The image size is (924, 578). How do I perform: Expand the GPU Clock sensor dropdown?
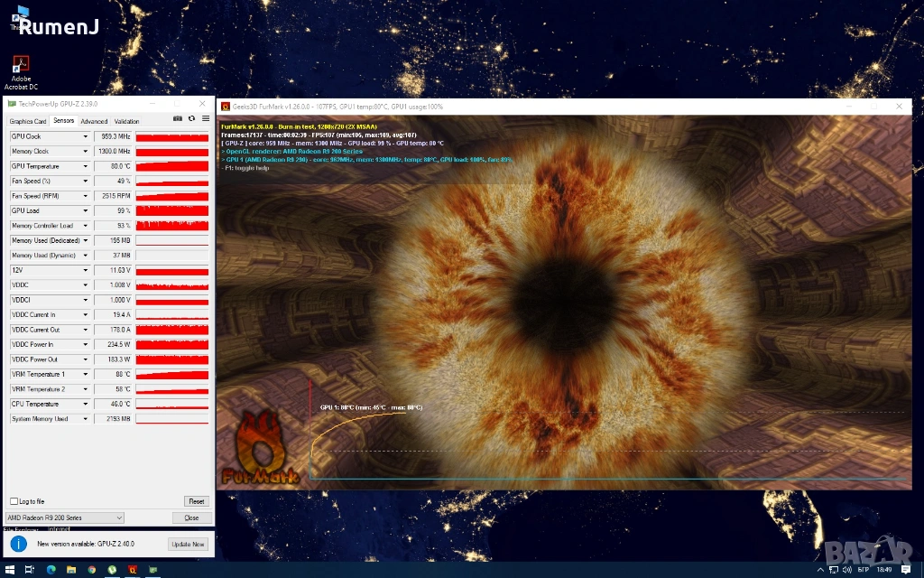tap(86, 136)
